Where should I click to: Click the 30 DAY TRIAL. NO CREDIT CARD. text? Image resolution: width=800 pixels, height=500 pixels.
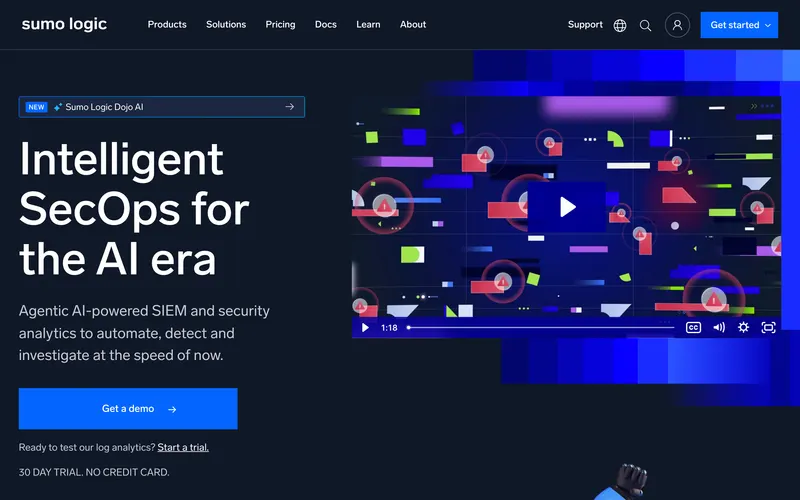click(94, 472)
